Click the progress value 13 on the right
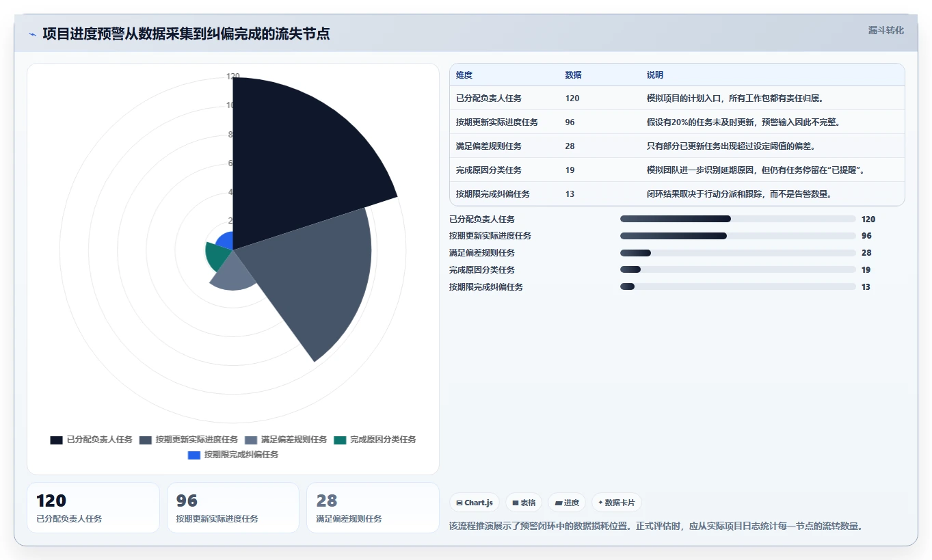 coord(866,287)
